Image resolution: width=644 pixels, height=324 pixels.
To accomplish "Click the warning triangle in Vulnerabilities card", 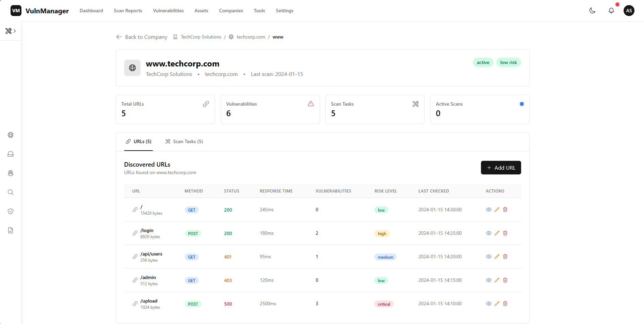I will click(x=311, y=104).
